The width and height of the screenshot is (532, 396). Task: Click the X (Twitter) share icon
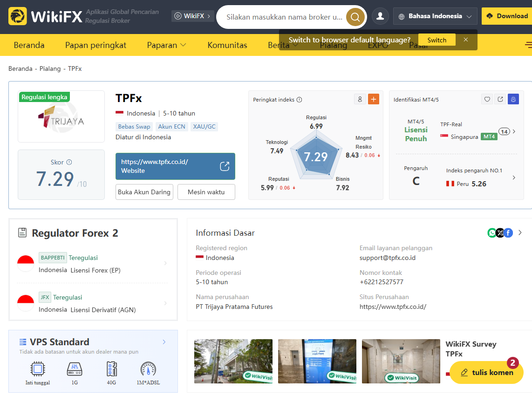(500, 233)
